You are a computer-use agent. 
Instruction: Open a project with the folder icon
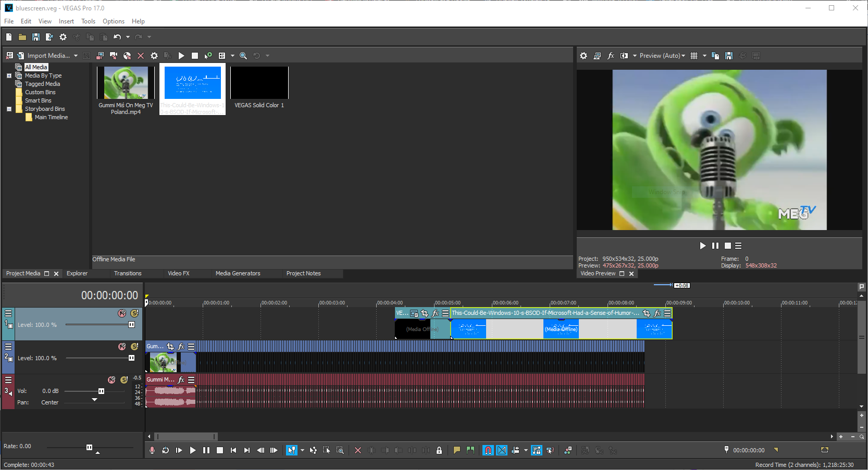(22, 37)
